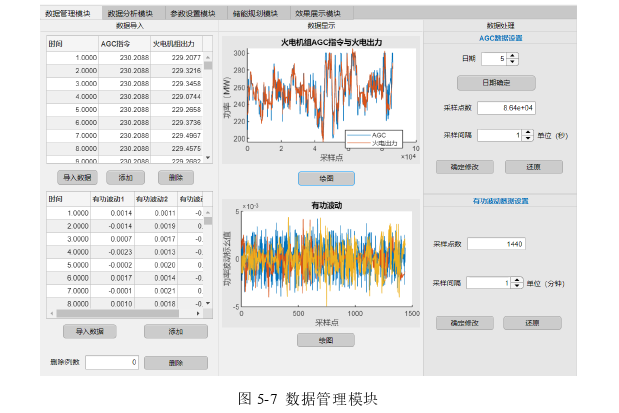619x413 pixels.
Task: Click left arrow of 有功波动 table horizontal scrollbar
Action: coord(52,314)
